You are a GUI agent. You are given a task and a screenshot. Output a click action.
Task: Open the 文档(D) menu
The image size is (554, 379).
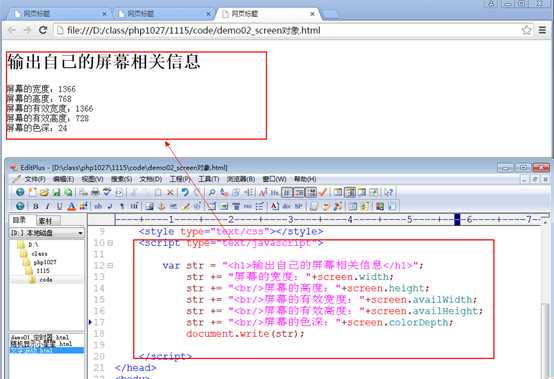click(x=151, y=179)
